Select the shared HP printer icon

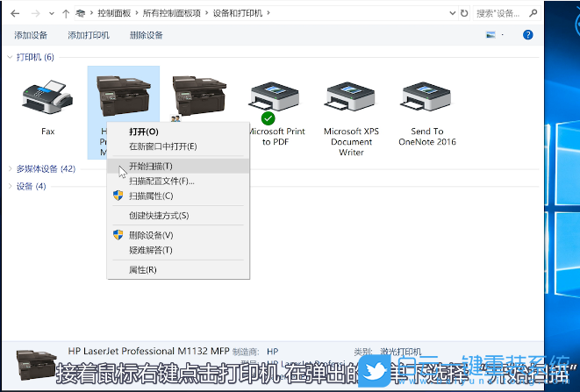point(199,96)
